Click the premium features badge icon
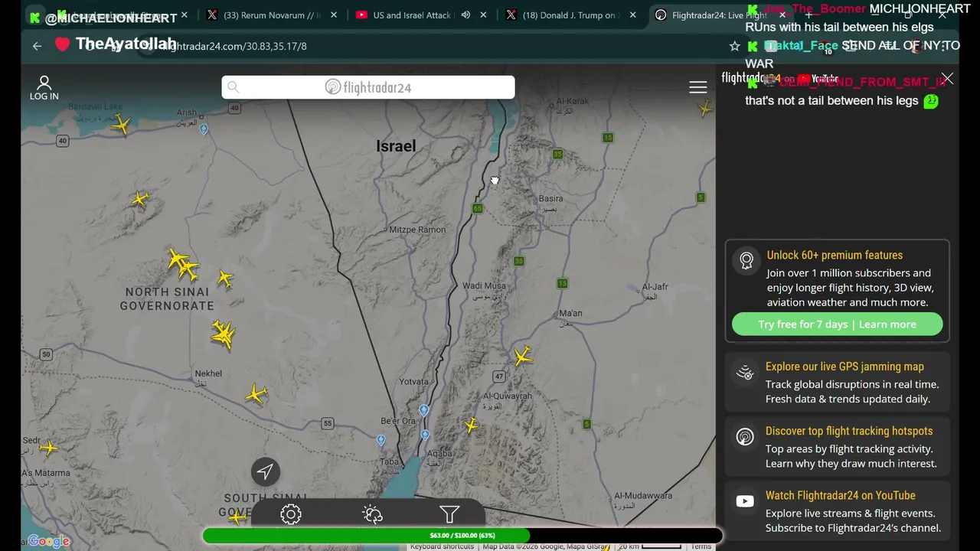Image resolution: width=980 pixels, height=551 pixels. (746, 260)
